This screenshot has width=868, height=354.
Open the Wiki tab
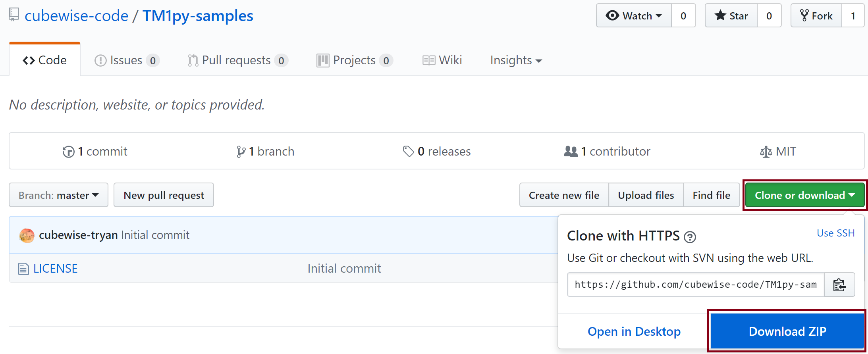[x=442, y=60]
